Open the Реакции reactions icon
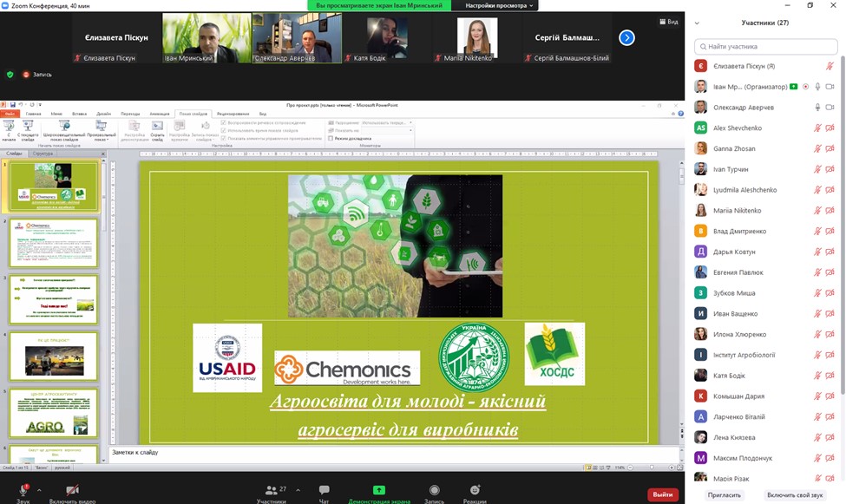Viewport: 846px width, 504px height. (475, 490)
